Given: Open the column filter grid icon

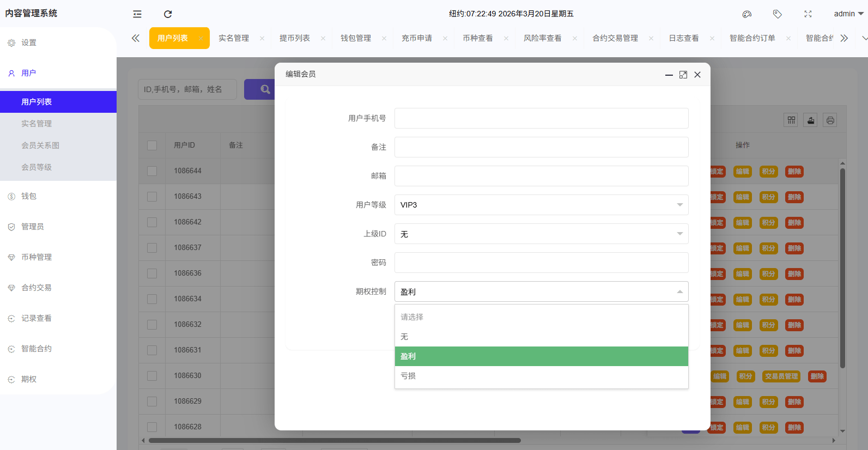Looking at the screenshot, I should [791, 120].
